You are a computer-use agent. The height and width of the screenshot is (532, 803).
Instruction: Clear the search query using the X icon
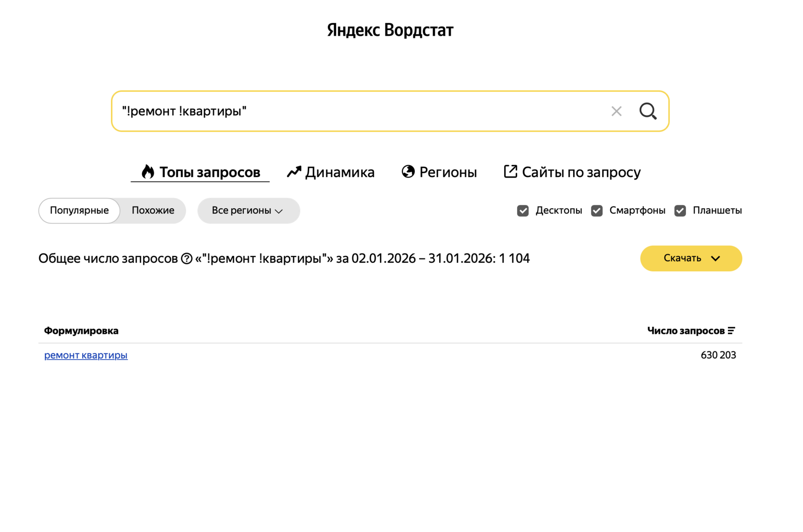coord(617,111)
